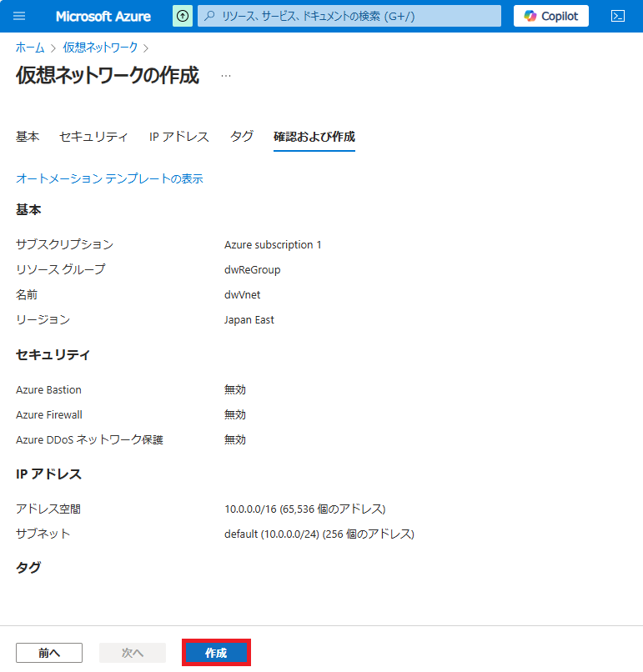Click the default (10.0.0.0/24) subnet value
This screenshot has width=643, height=672.
tap(319, 534)
